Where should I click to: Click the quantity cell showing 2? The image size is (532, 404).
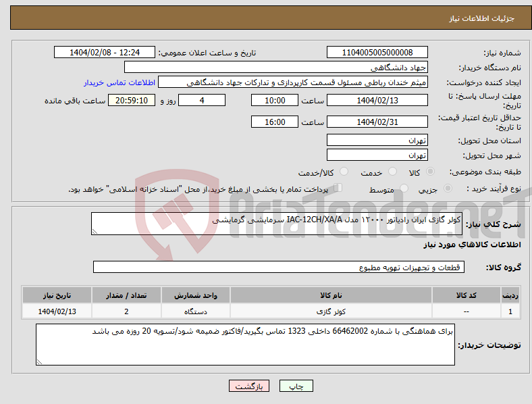click(126, 311)
